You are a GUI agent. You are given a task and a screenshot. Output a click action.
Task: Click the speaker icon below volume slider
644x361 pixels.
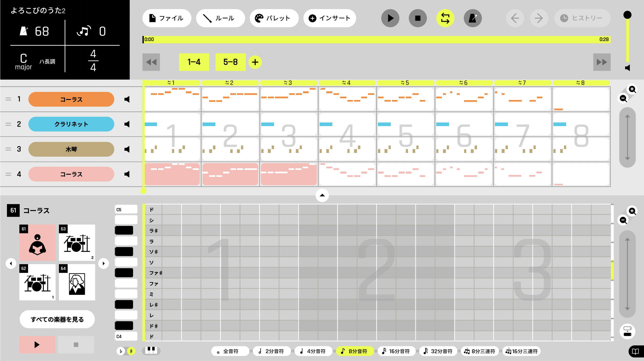(627, 68)
